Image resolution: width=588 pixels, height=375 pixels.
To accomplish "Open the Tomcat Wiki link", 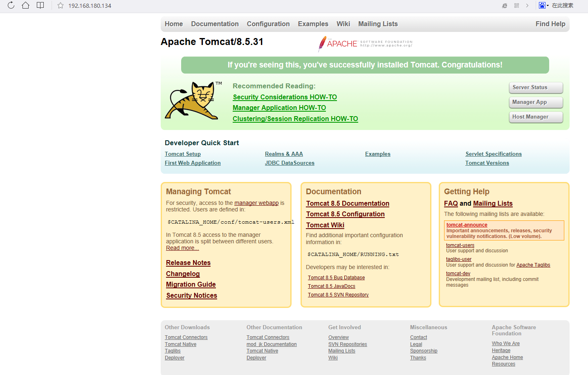I will pyautogui.click(x=325, y=225).
